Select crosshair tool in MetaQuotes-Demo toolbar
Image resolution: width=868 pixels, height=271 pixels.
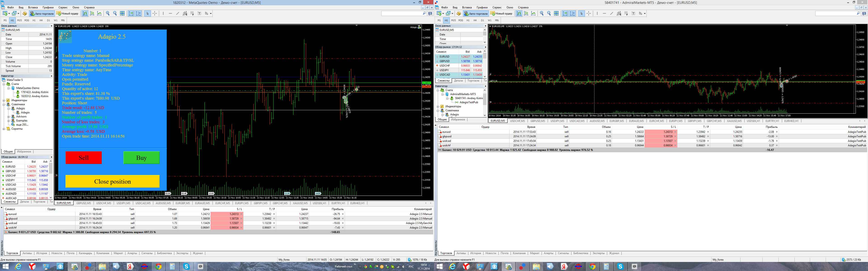[x=155, y=14]
